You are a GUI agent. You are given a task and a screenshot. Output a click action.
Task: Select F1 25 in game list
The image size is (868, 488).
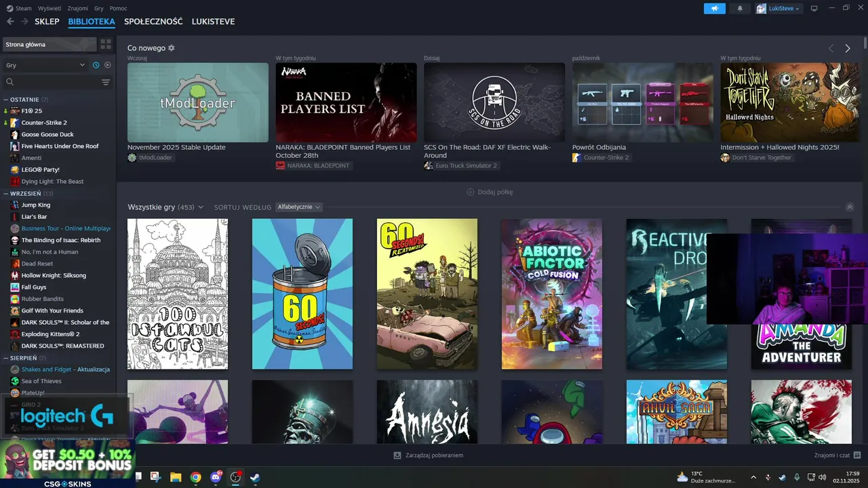(x=31, y=111)
